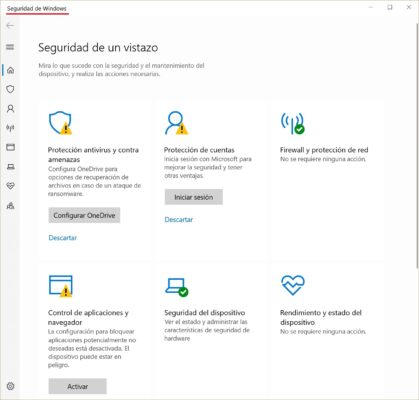Open the shield virus protection sidebar icon
The height and width of the screenshot is (400, 419).
point(11,89)
